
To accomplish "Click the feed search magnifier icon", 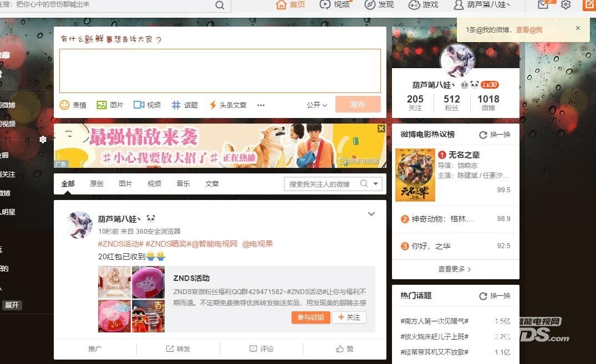I will 364,183.
